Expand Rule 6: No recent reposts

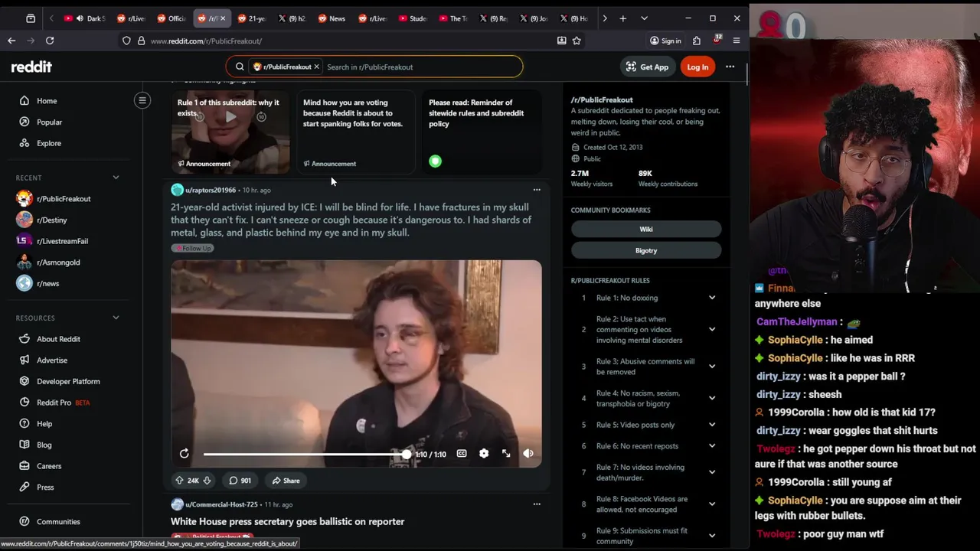(x=646, y=446)
